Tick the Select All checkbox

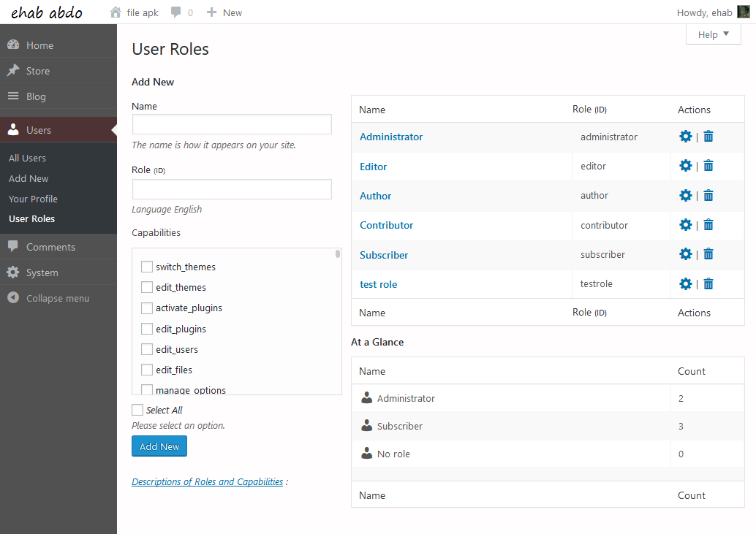[137, 410]
